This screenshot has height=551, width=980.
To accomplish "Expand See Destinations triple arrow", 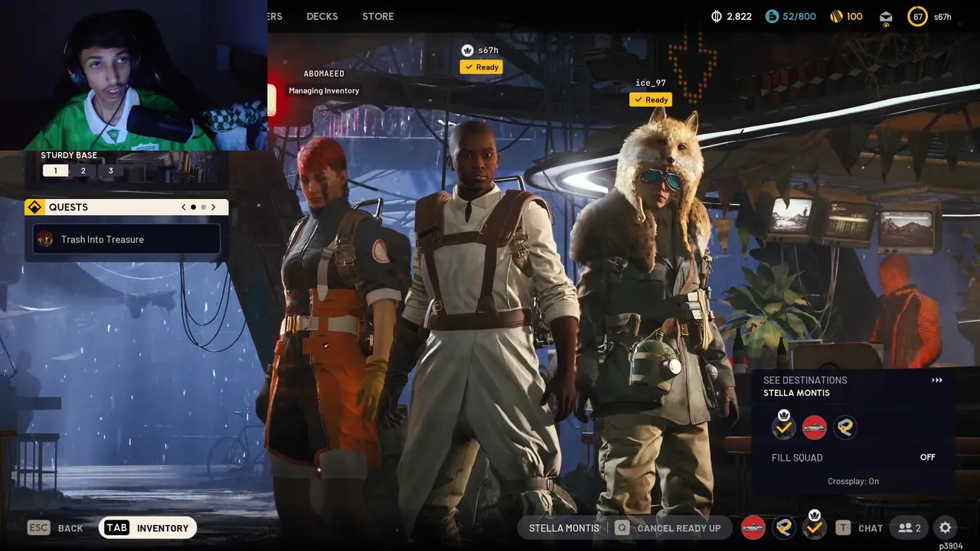I will (936, 380).
